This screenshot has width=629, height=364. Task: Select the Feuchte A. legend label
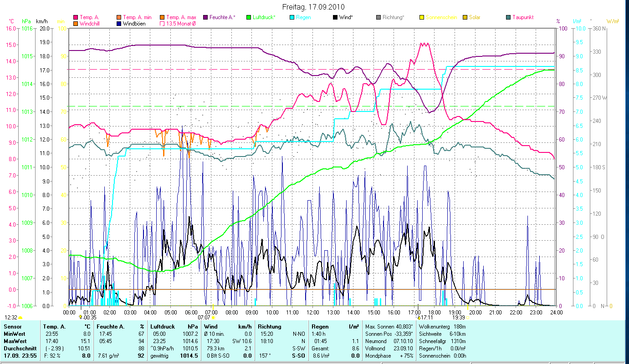(x=222, y=17)
